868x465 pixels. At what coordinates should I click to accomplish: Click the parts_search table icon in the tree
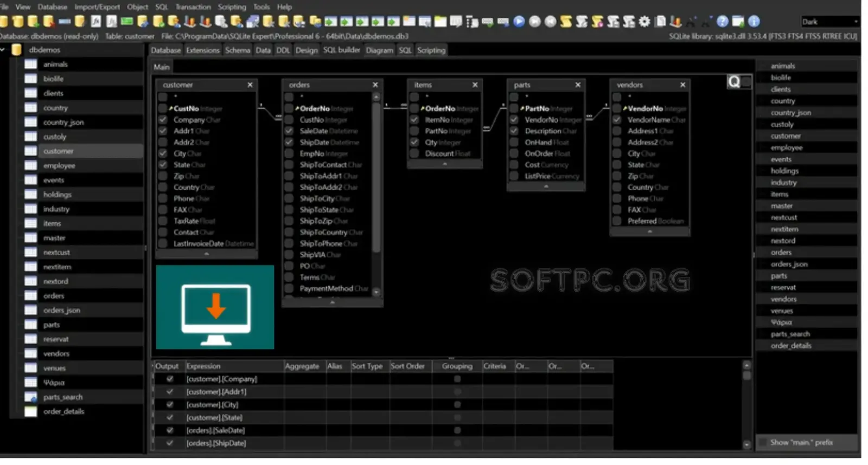(31, 397)
